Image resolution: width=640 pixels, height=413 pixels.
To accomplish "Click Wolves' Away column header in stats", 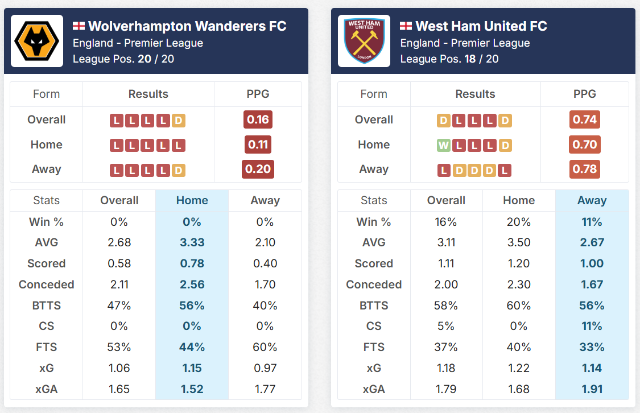I will pyautogui.click(x=265, y=200).
